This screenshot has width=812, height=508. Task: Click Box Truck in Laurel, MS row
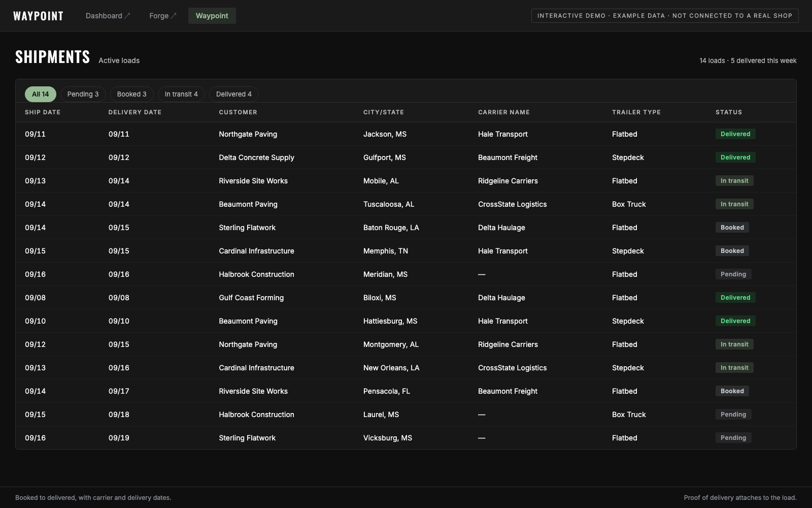click(629, 415)
